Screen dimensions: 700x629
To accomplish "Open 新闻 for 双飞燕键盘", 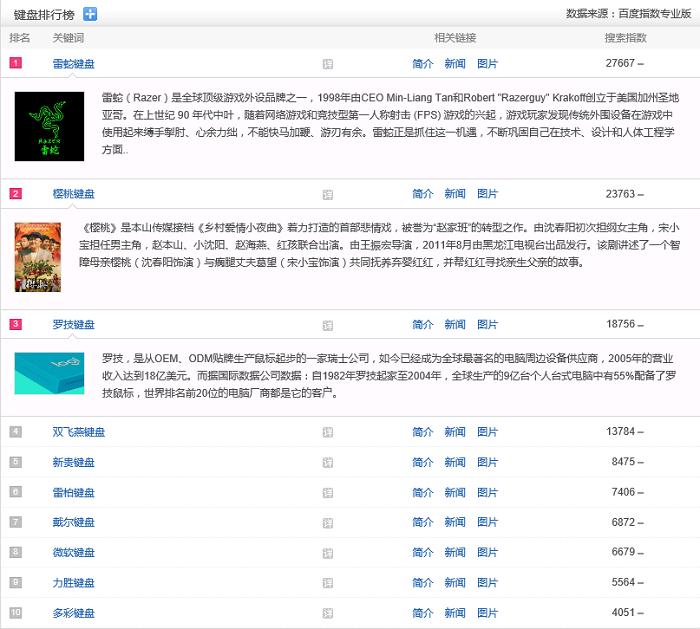I will [455, 432].
